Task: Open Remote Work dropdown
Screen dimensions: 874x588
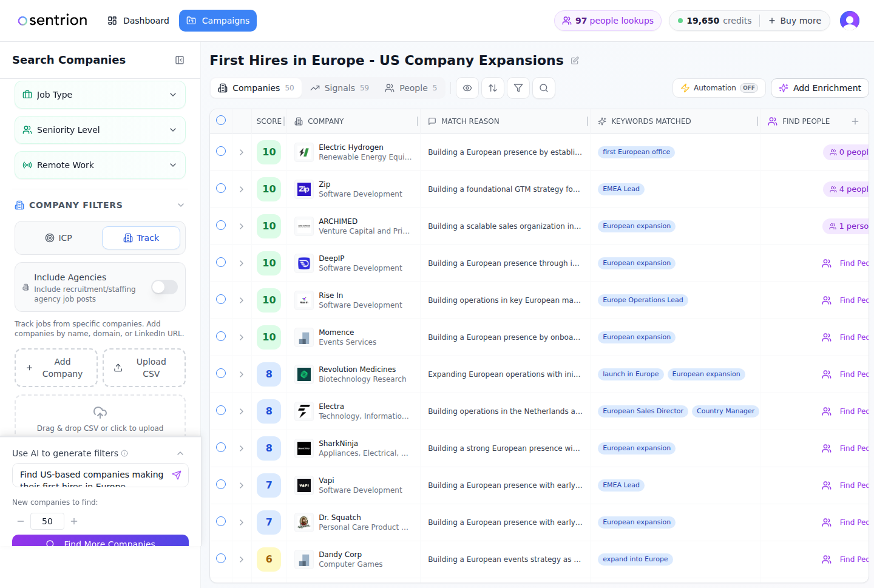Action: 100,165
